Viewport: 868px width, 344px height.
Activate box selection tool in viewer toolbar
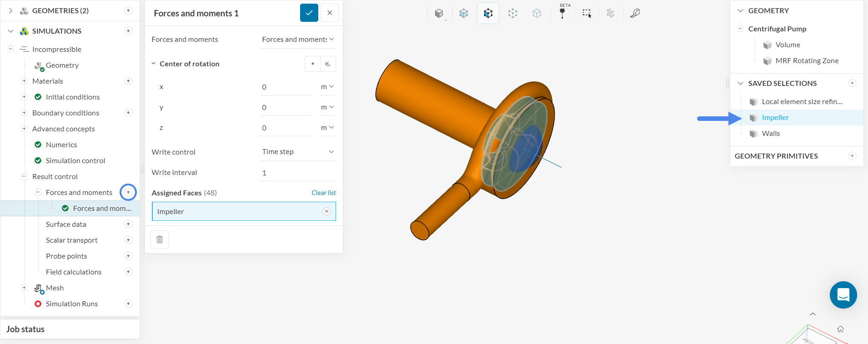coord(587,13)
